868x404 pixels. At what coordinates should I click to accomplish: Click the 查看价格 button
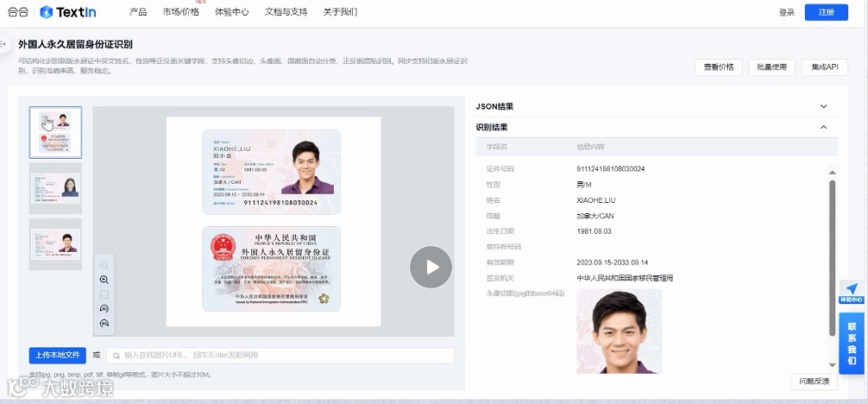click(x=719, y=67)
